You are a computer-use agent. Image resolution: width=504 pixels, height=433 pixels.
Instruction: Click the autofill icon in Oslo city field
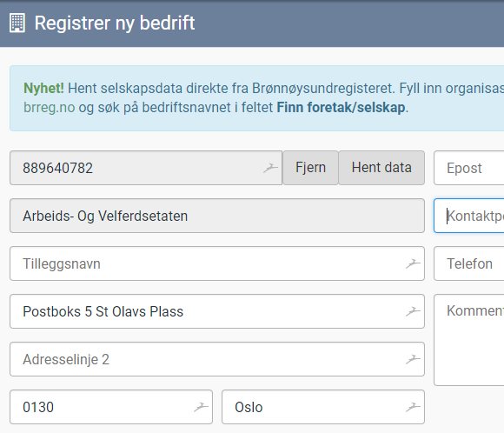pos(413,407)
